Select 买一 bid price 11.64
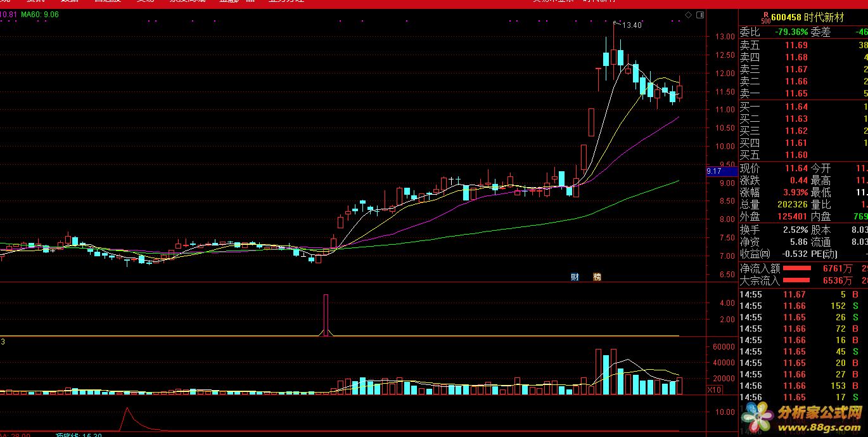 click(796, 107)
